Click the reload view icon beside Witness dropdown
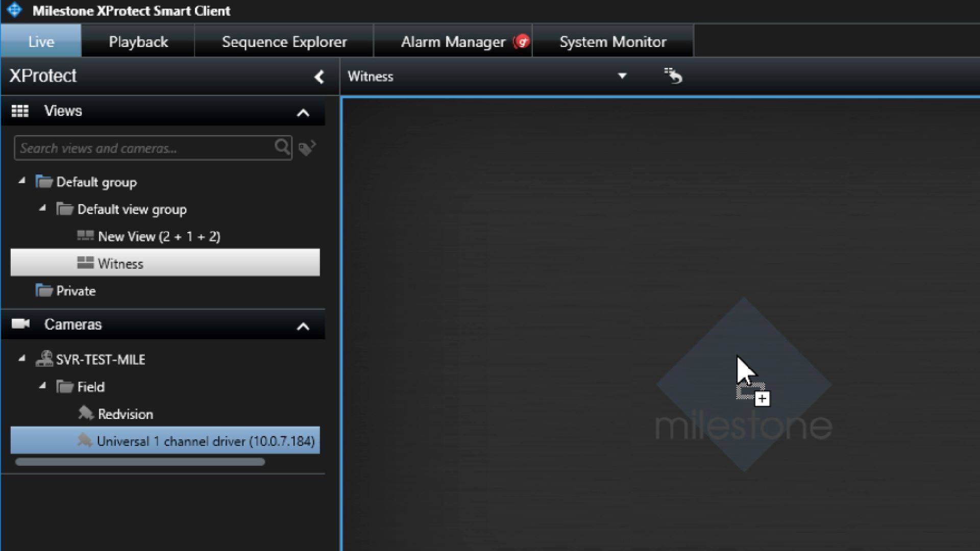Image resolution: width=980 pixels, height=551 pixels. coord(673,76)
